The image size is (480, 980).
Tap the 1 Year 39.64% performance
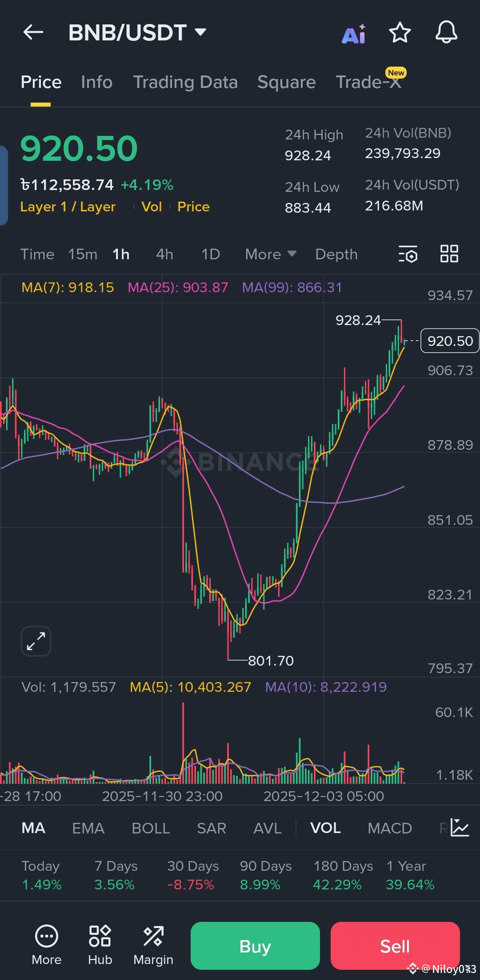[410, 875]
